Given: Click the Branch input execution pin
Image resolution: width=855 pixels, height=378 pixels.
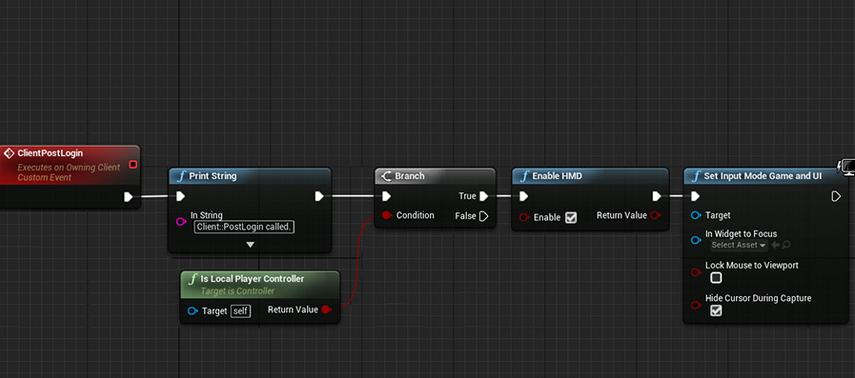Looking at the screenshot, I should pyautogui.click(x=386, y=196).
